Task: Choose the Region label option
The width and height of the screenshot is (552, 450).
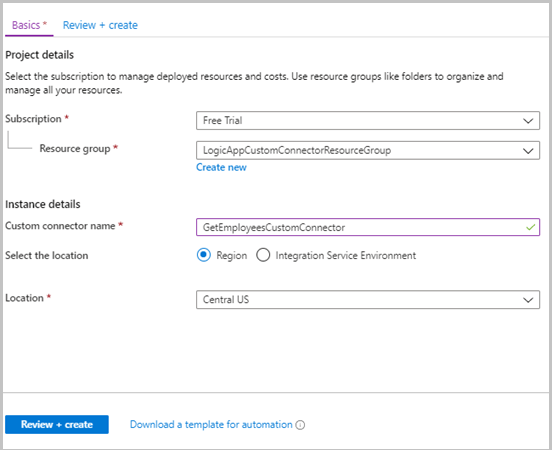Action: point(231,256)
